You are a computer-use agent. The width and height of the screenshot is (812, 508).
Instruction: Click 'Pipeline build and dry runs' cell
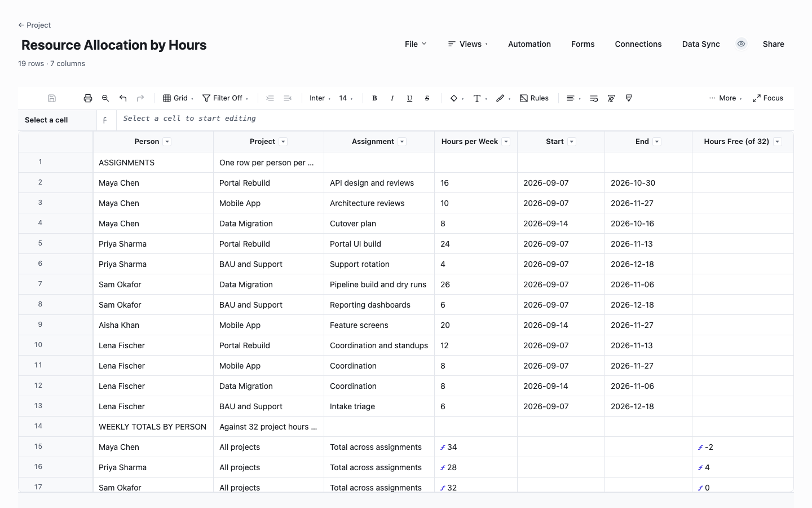coord(379,284)
